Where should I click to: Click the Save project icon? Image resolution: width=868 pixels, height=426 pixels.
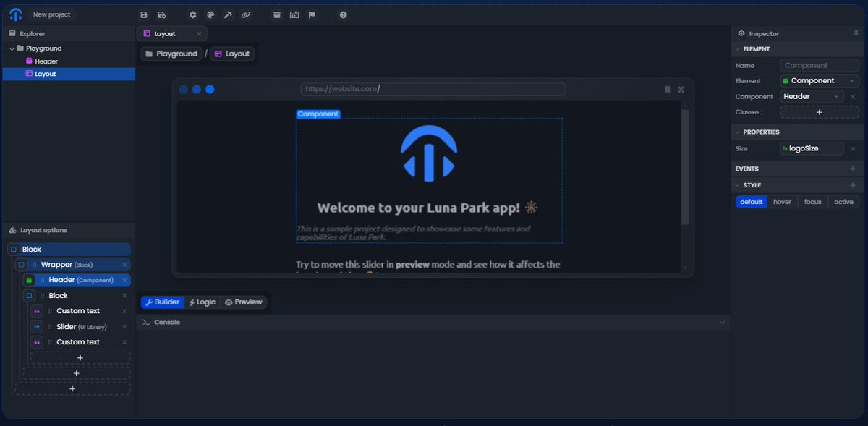pyautogui.click(x=144, y=14)
